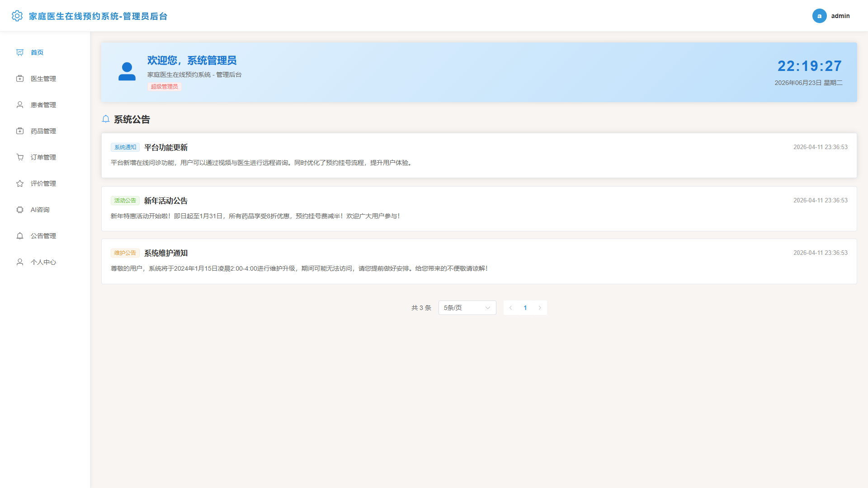Click the admin avatar circle

point(819,16)
